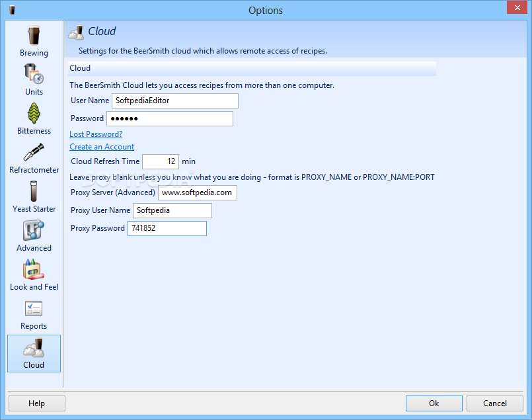
Task: Open Bitterness settings with the hop icon
Action: [x=34, y=113]
